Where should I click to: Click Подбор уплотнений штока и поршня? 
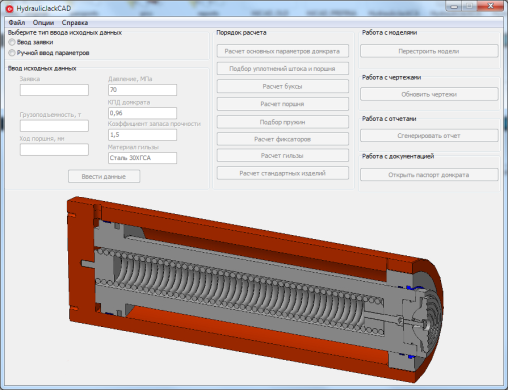pos(283,69)
